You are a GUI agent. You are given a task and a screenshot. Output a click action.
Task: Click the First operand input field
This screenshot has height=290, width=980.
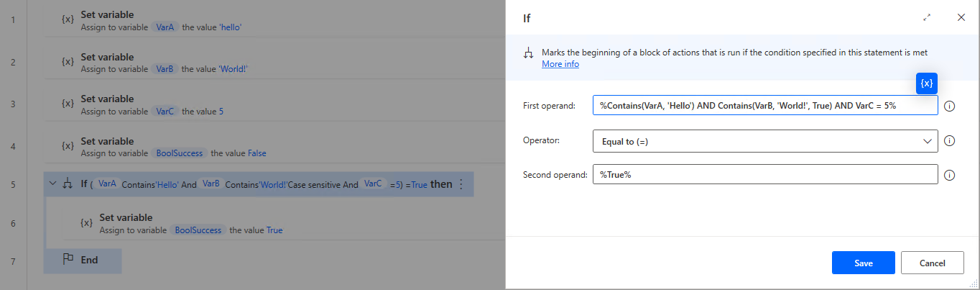(765, 106)
